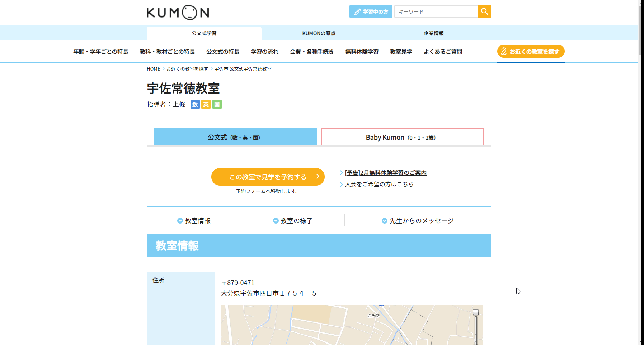The image size is (644, 345).
Task: Jump to 教室の様子 anchor link
Action: coord(293,221)
